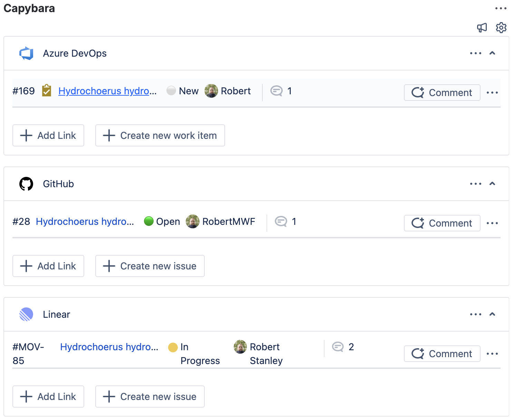Click the Azure DevOps logo icon

26,54
